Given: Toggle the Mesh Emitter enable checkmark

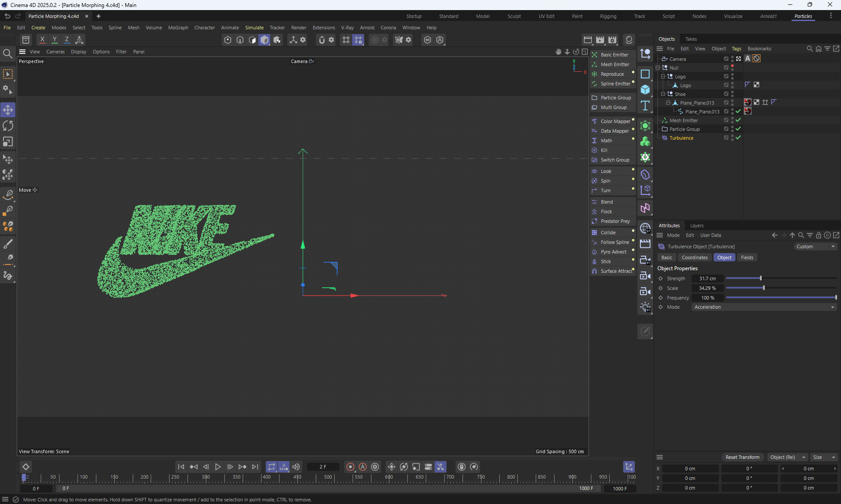Looking at the screenshot, I should click(x=739, y=120).
